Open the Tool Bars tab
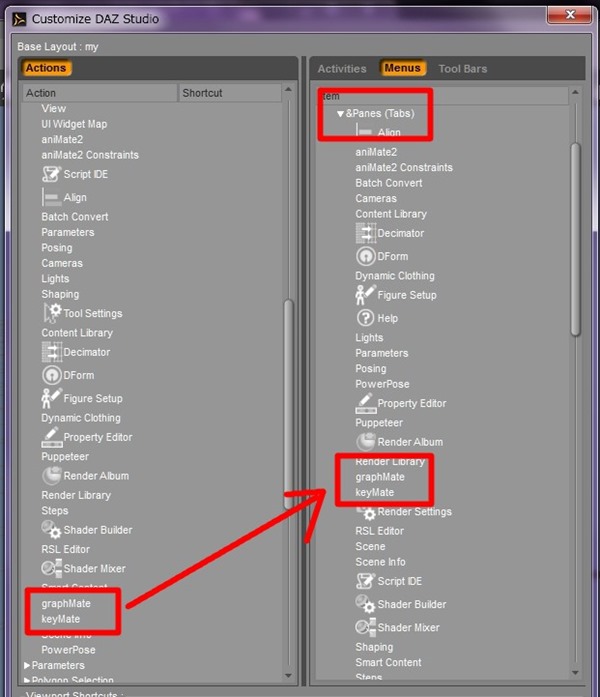The height and width of the screenshot is (697, 600). pyautogui.click(x=462, y=69)
